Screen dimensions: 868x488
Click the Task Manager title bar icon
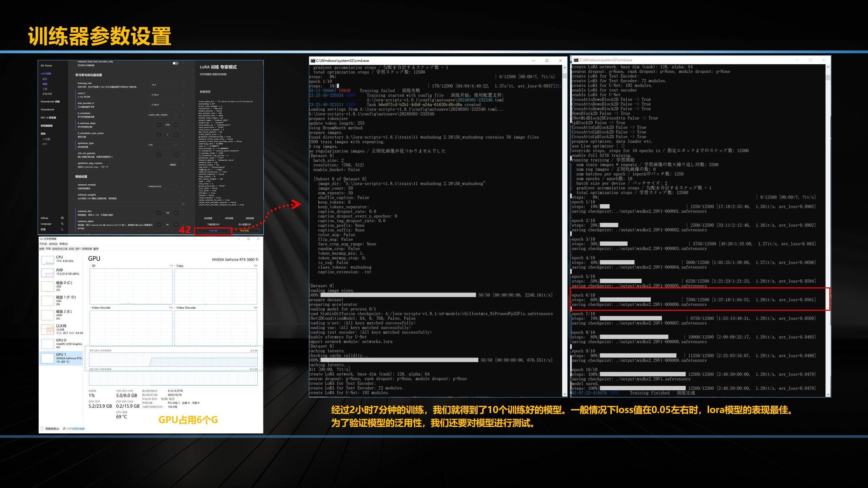point(41,239)
